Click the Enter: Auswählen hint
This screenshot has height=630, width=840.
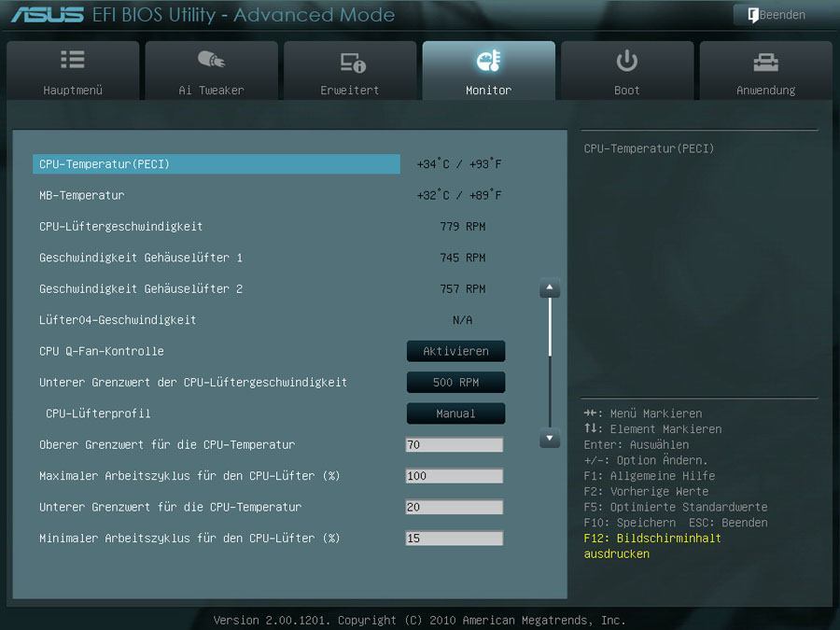pos(637,444)
